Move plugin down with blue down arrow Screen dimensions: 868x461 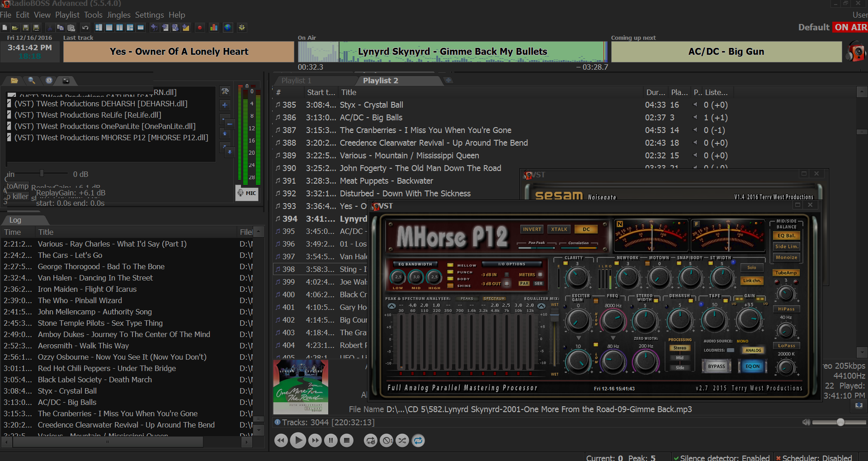pos(229,152)
